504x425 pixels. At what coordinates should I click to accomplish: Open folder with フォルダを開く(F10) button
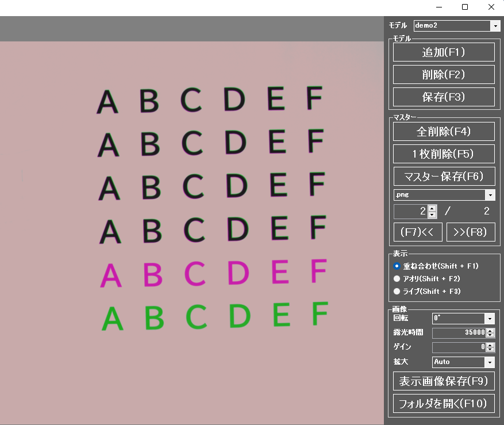point(444,404)
